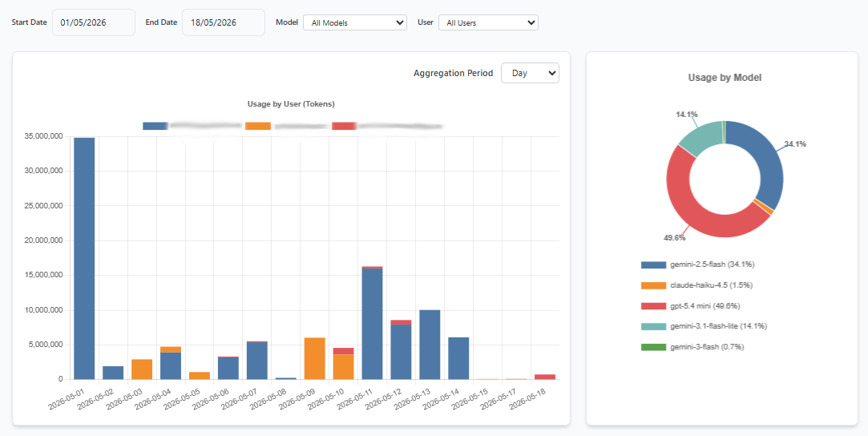The width and height of the screenshot is (868, 436).
Task: Select the blue segment of the 2026-05-04 bar
Action: click(171, 365)
